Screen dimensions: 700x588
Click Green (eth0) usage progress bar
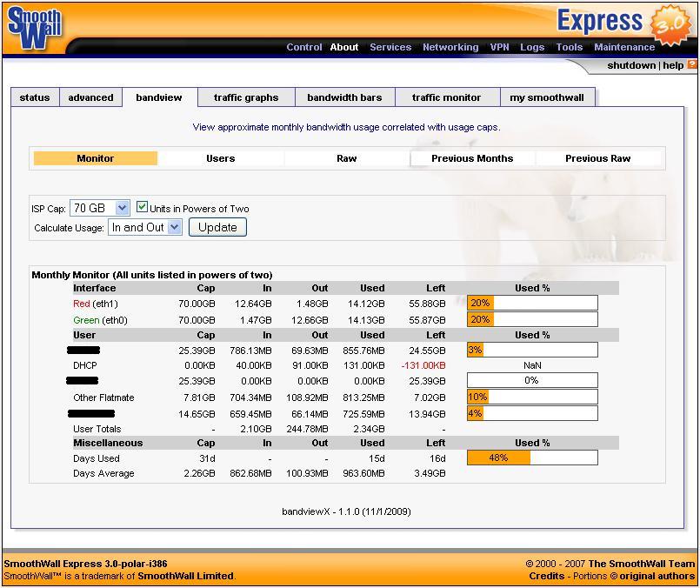point(532,319)
